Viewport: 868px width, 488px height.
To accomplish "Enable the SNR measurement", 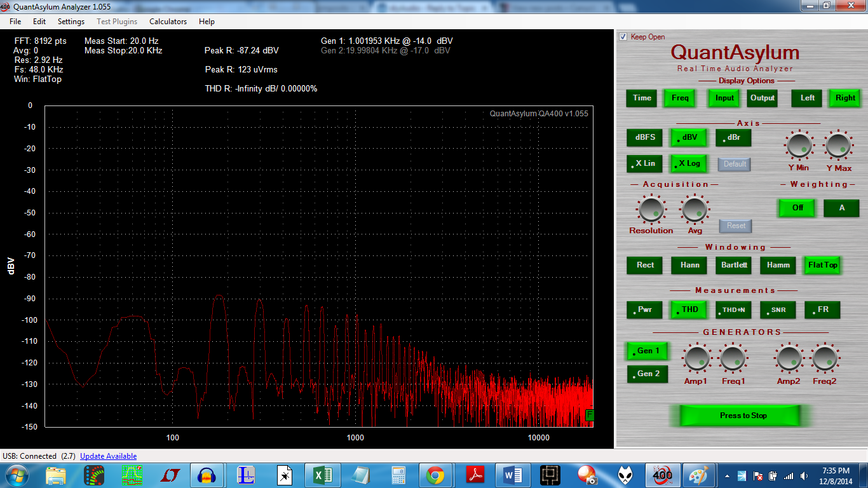I will point(778,309).
